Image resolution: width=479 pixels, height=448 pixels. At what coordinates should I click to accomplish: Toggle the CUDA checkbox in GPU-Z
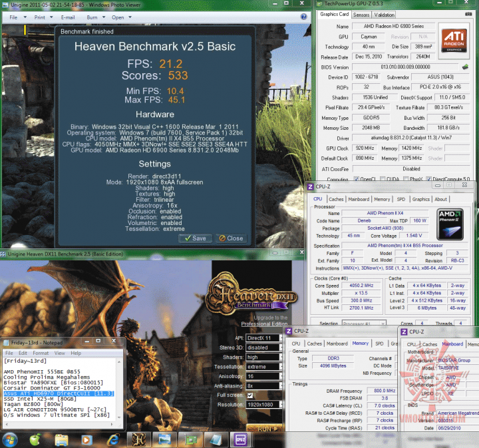(x=383, y=179)
